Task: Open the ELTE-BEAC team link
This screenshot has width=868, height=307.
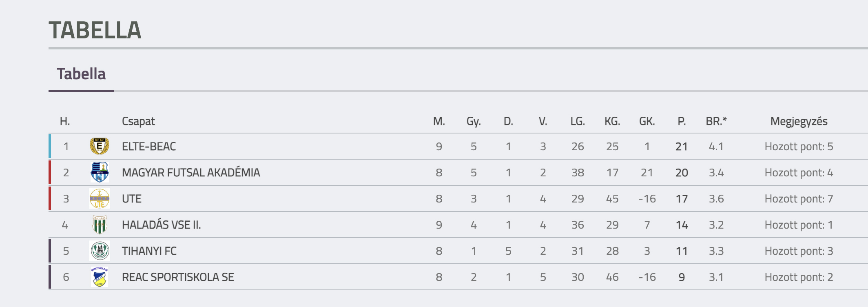Action: (149, 147)
